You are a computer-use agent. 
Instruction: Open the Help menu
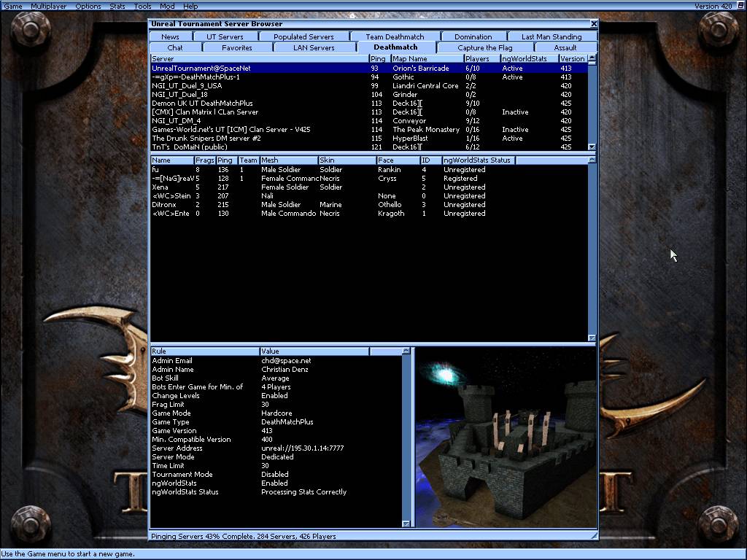(190, 6)
